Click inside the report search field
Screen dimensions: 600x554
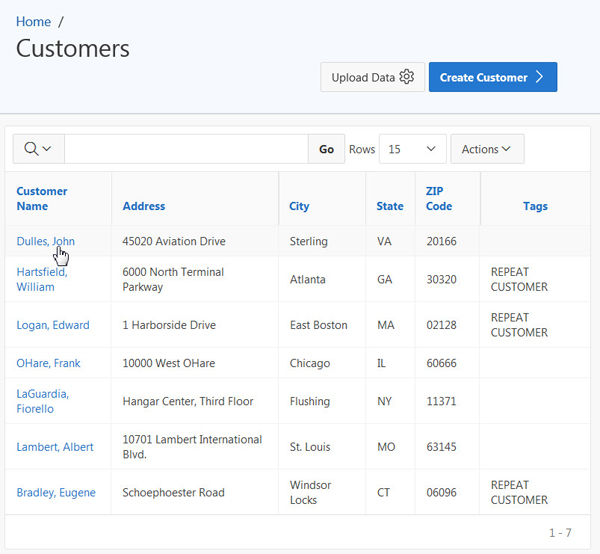(x=186, y=149)
